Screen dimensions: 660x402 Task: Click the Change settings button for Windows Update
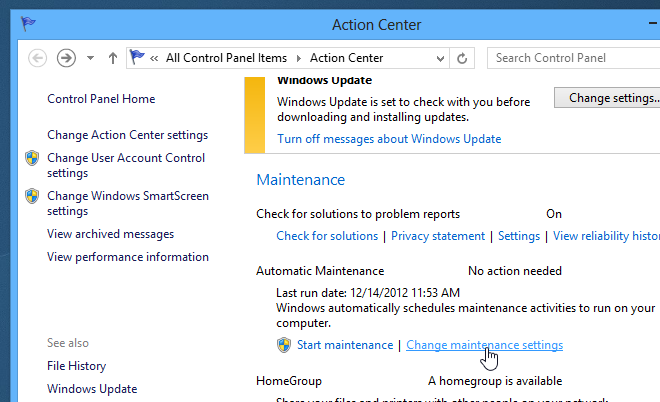[x=607, y=98]
